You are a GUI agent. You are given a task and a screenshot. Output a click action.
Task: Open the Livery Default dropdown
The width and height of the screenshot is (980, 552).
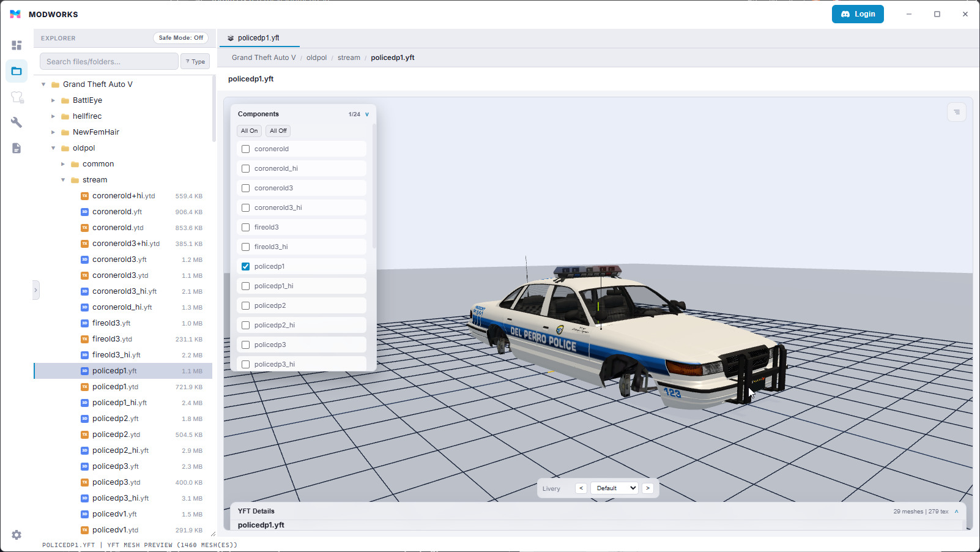[x=615, y=488]
